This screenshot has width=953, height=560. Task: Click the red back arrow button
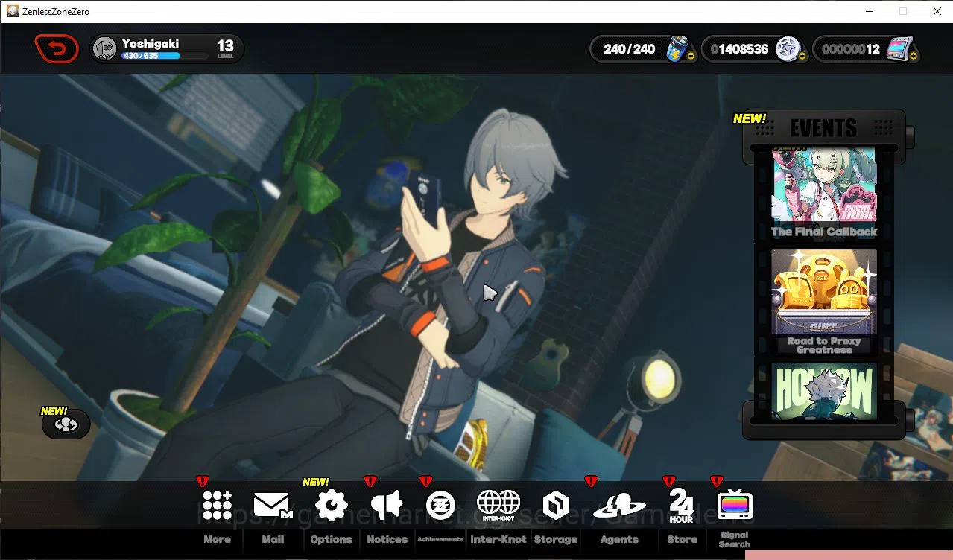[x=57, y=49]
